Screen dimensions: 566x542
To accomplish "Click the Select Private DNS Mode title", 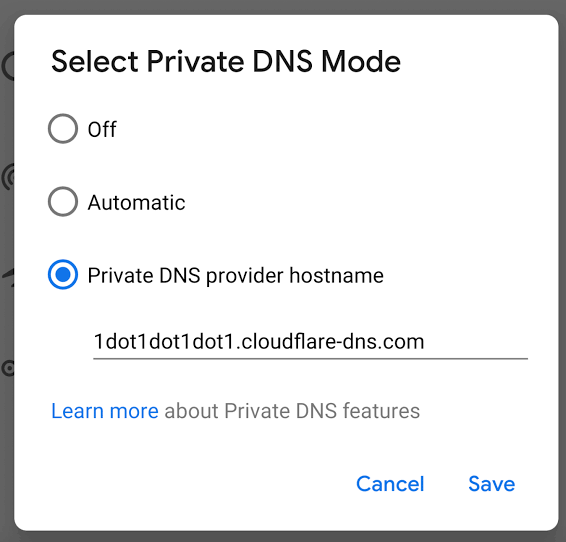I will point(226,61).
